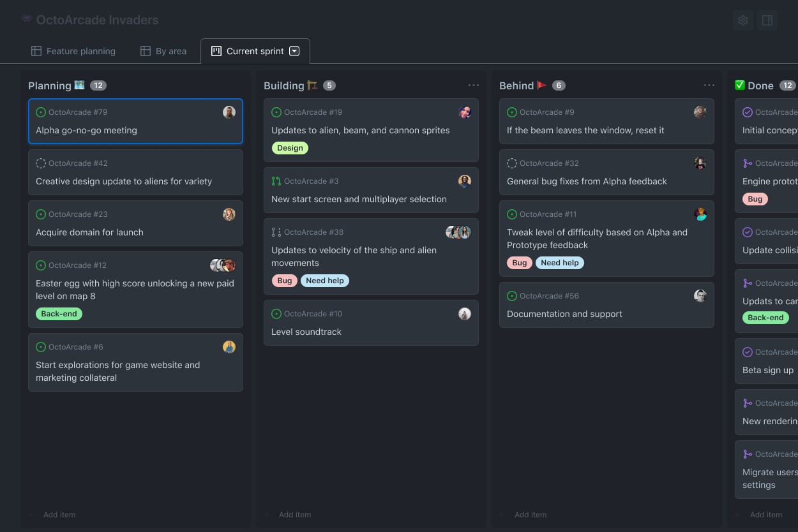Switch to the By area tab
798x532 pixels.
click(163, 51)
